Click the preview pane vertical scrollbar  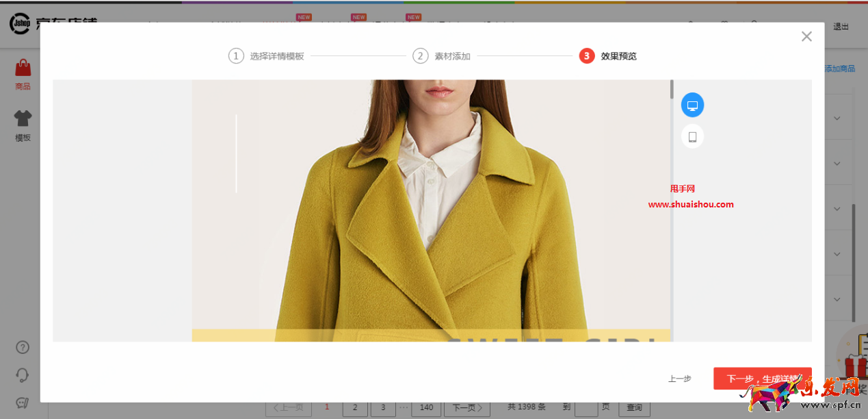tap(672, 89)
